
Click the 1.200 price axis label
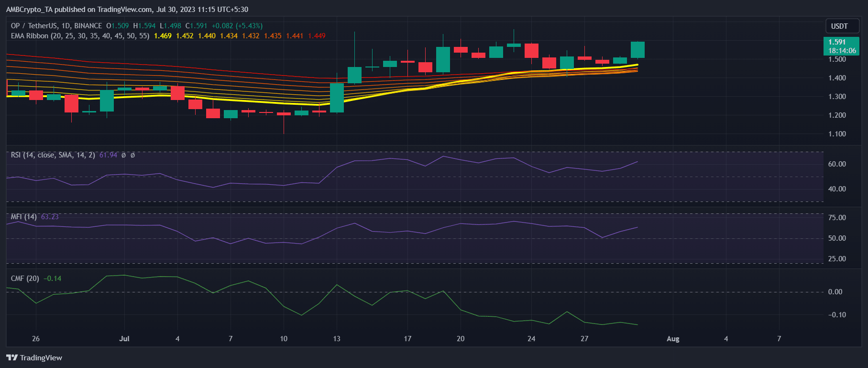(837, 115)
